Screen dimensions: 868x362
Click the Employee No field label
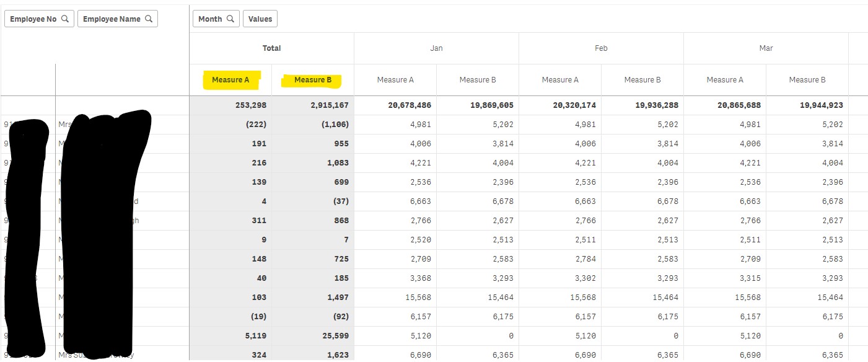pos(33,19)
